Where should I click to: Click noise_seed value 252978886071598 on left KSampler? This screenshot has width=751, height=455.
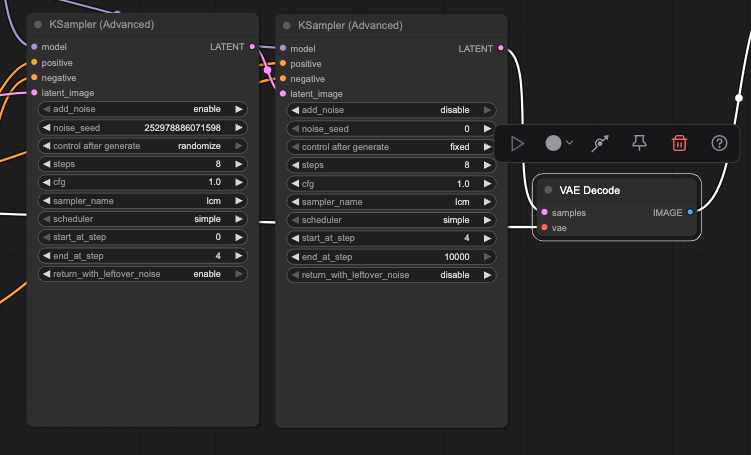tap(182, 128)
